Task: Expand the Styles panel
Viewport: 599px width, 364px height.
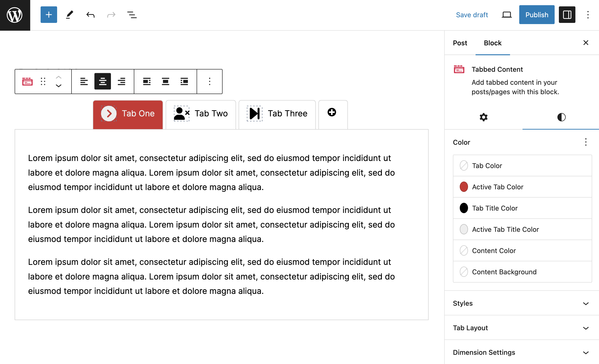Action: click(522, 303)
